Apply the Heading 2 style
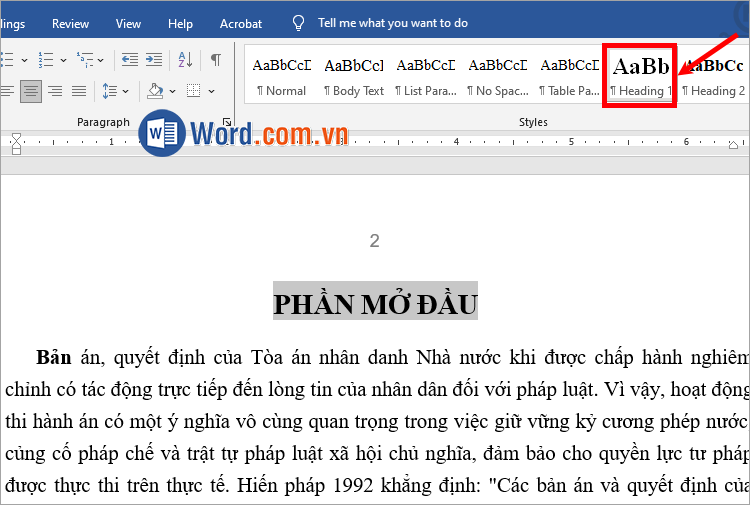This screenshot has width=750, height=505. coord(714,77)
